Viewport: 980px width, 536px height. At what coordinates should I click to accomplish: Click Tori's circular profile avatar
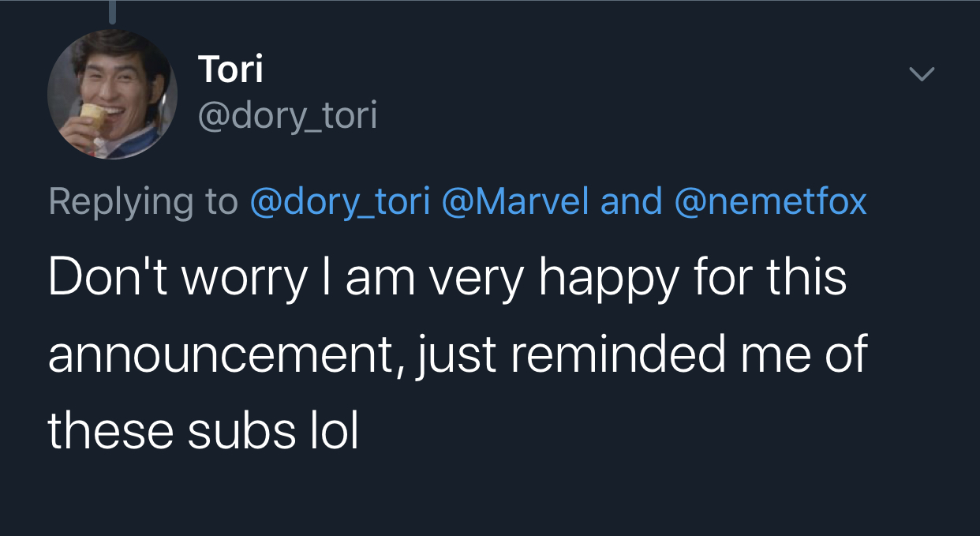(x=112, y=95)
